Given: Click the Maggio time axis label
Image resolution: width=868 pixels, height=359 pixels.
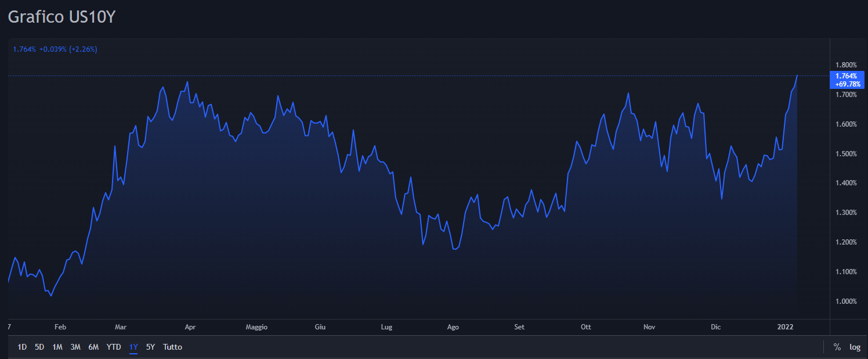Looking at the screenshot, I should [256, 327].
